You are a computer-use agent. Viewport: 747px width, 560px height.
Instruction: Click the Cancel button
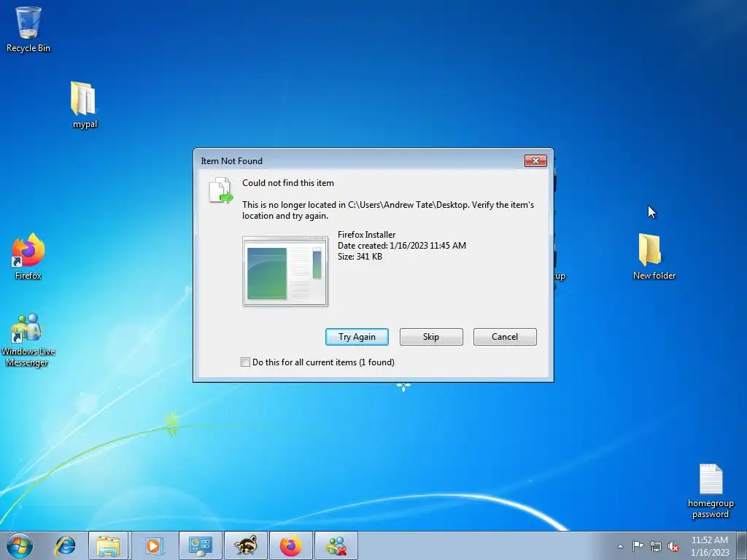(505, 337)
